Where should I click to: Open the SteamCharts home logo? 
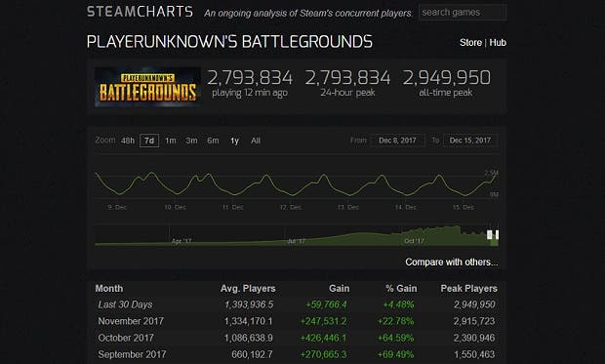pyautogui.click(x=140, y=12)
